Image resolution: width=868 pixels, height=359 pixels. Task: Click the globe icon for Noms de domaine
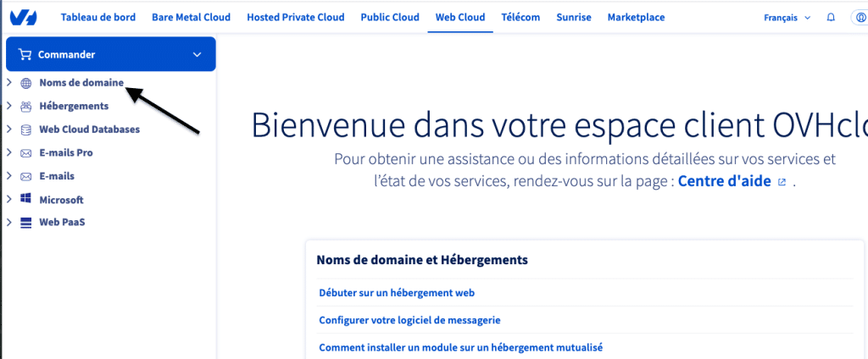click(x=25, y=83)
